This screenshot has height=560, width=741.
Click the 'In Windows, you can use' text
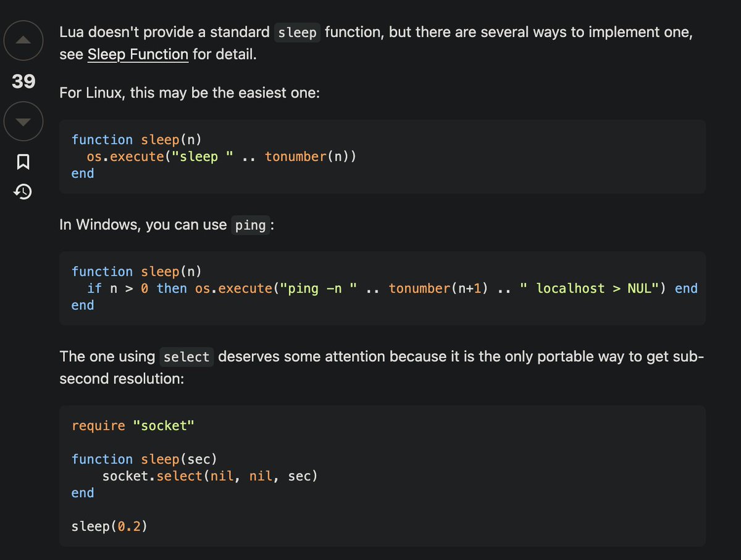point(143,225)
